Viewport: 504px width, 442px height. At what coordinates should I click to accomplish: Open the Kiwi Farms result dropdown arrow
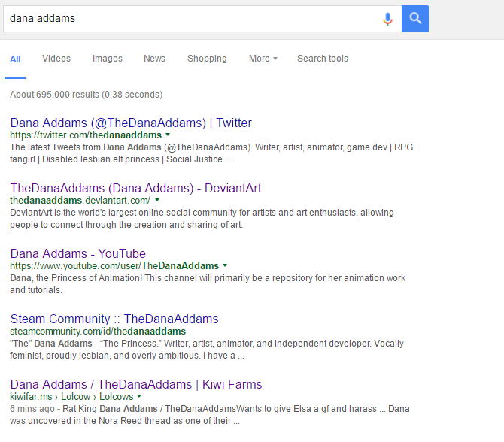pos(139,396)
